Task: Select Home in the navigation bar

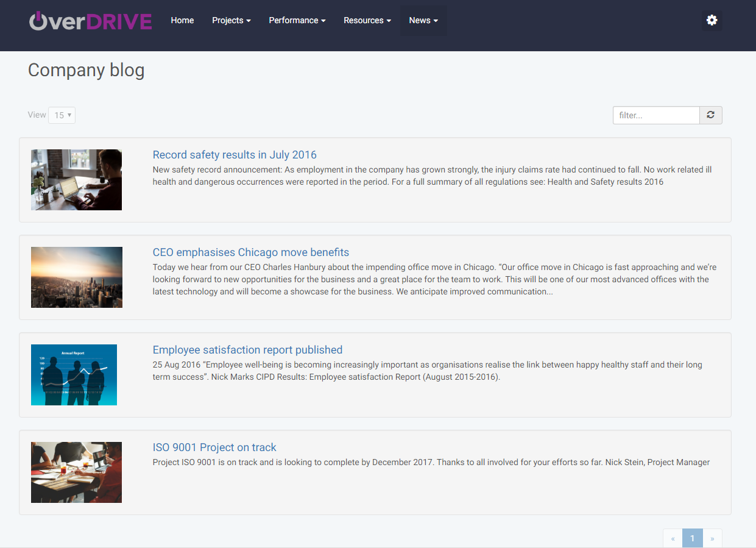Action: pos(182,20)
